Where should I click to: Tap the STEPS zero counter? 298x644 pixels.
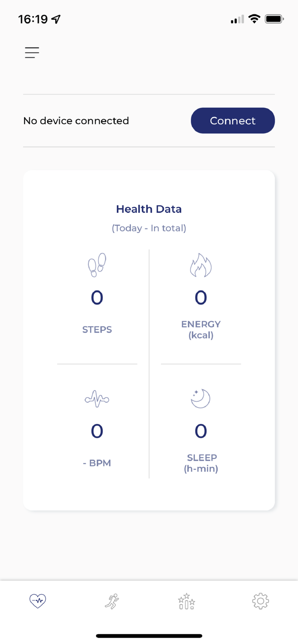97,297
